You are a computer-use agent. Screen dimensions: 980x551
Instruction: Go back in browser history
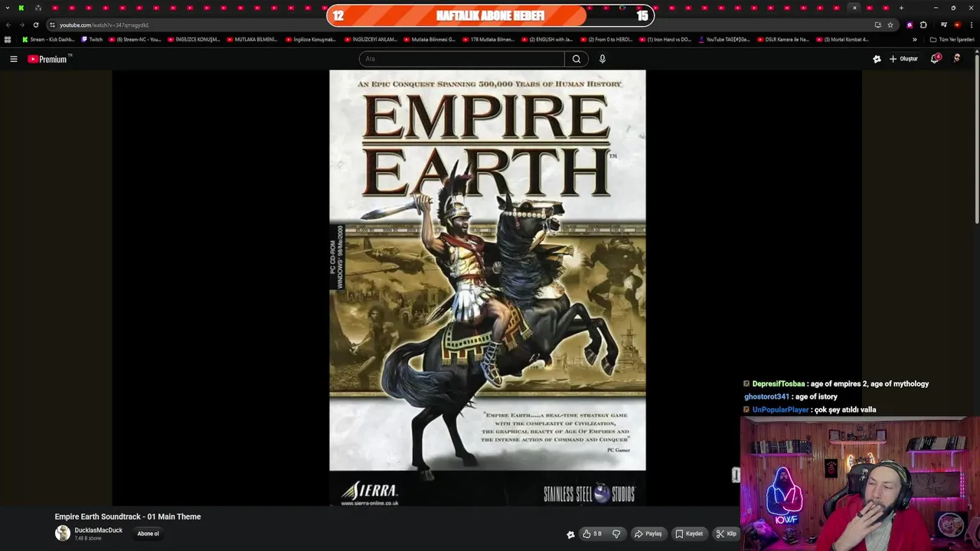8,24
